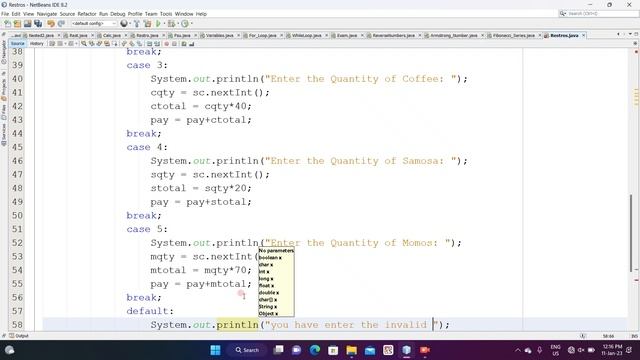Select 'boolean x' in parameter tooltip
The width and height of the screenshot is (640, 360).
coord(270,258)
